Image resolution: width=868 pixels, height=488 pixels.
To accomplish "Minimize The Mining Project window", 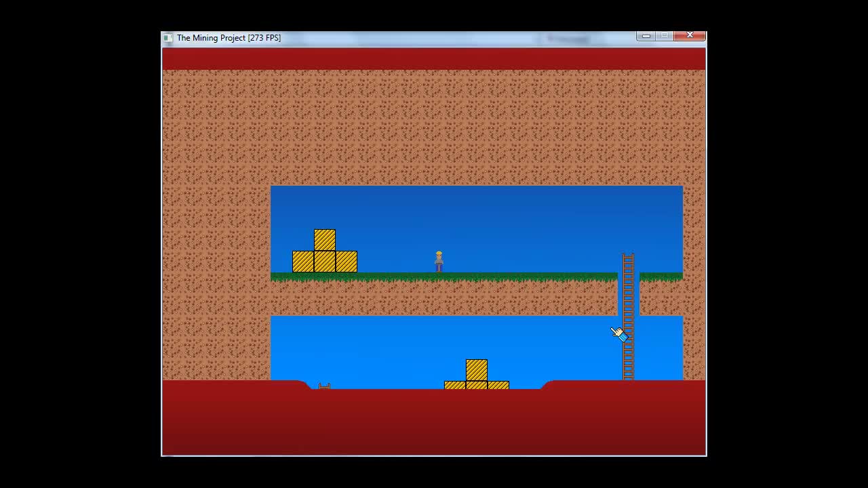I will point(645,36).
